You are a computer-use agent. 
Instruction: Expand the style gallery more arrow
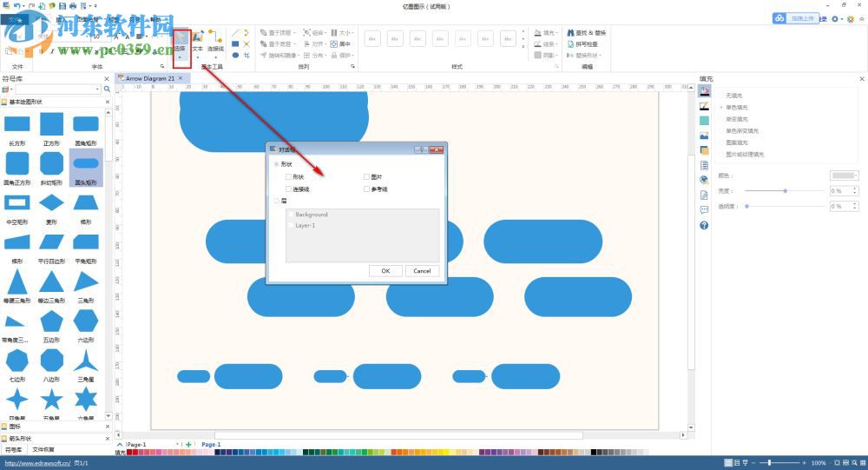[x=523, y=48]
